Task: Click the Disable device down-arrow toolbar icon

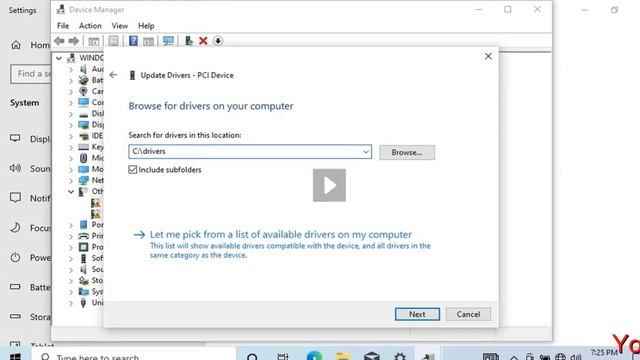Action: (218, 41)
